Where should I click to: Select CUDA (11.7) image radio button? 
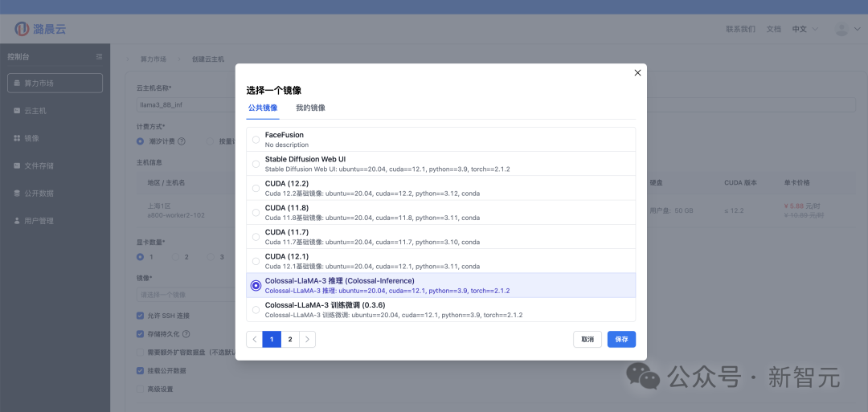(x=256, y=237)
